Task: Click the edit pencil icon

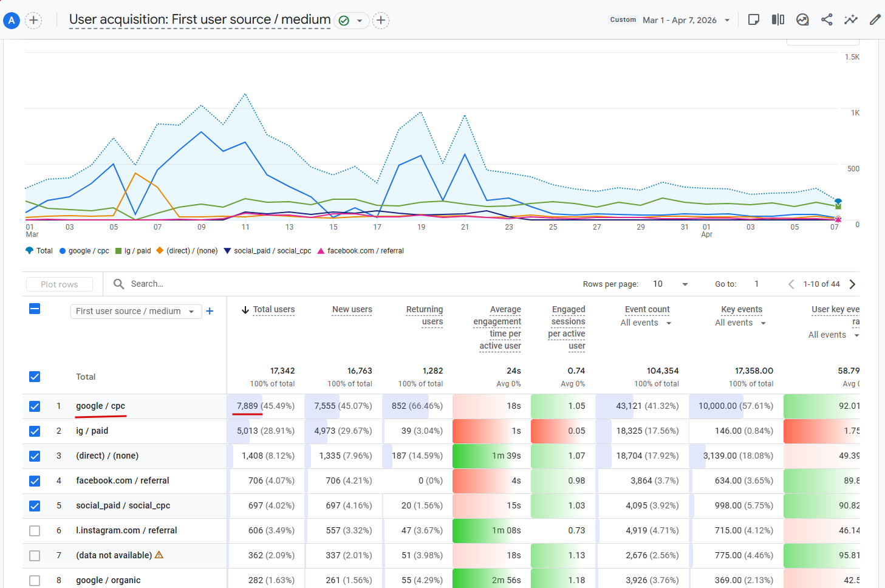Action: click(x=875, y=20)
